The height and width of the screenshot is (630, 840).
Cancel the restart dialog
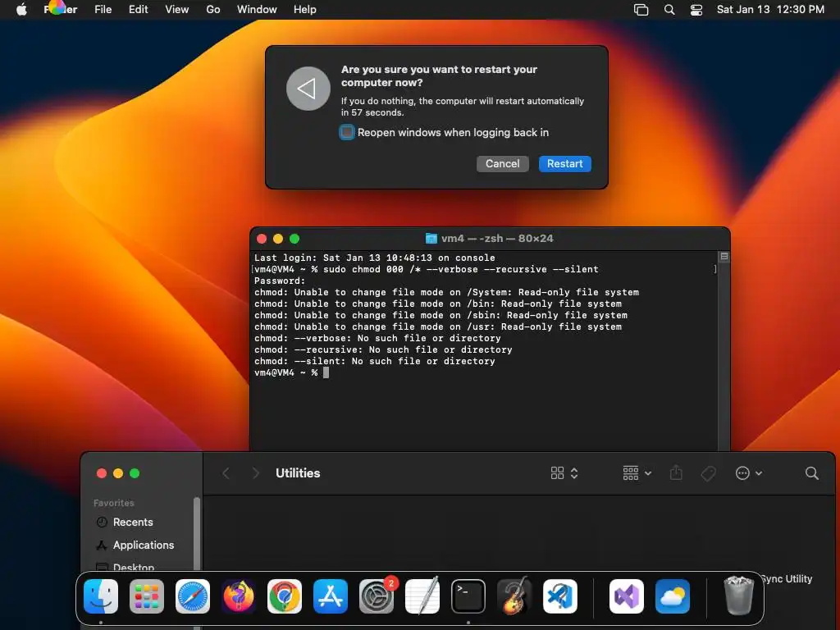pyautogui.click(x=503, y=164)
